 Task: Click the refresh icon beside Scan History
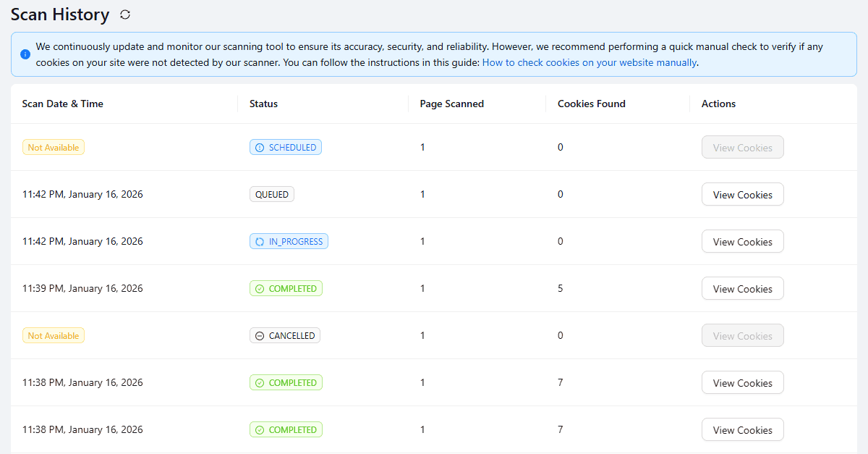pos(126,14)
